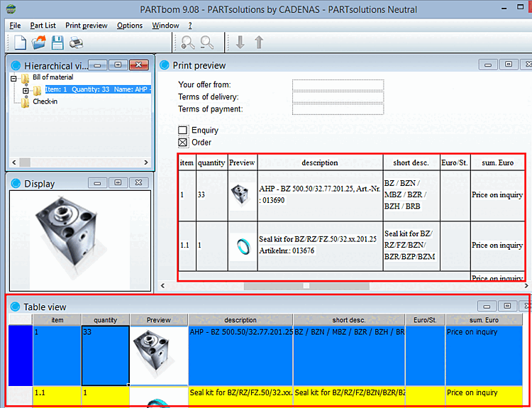Close the Hierarchical view panel
Screen dimensions: 532x408
pyautogui.click(x=139, y=65)
